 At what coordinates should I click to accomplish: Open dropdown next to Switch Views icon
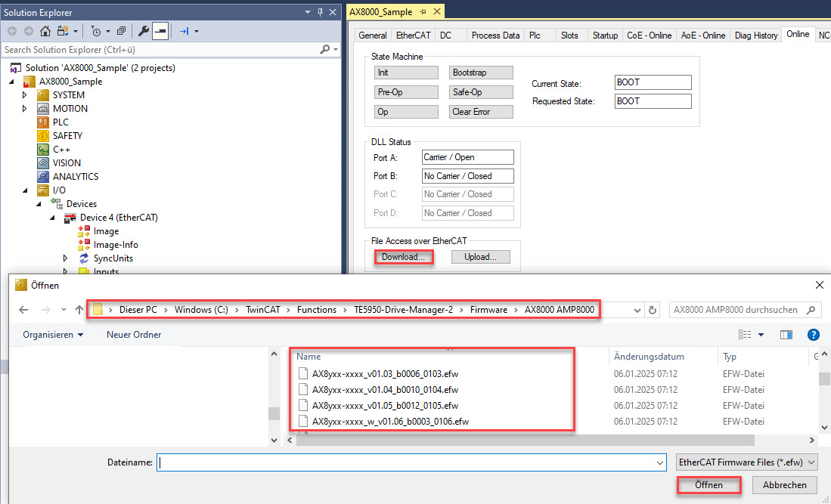click(x=76, y=31)
